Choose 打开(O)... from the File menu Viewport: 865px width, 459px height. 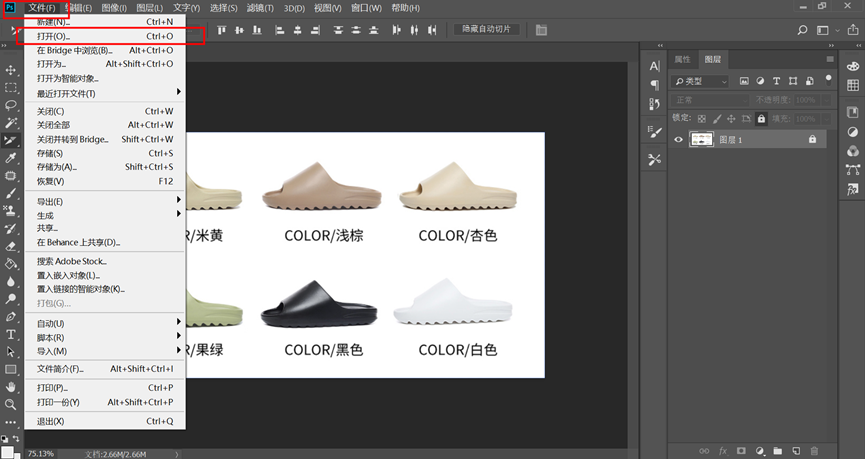click(x=54, y=36)
